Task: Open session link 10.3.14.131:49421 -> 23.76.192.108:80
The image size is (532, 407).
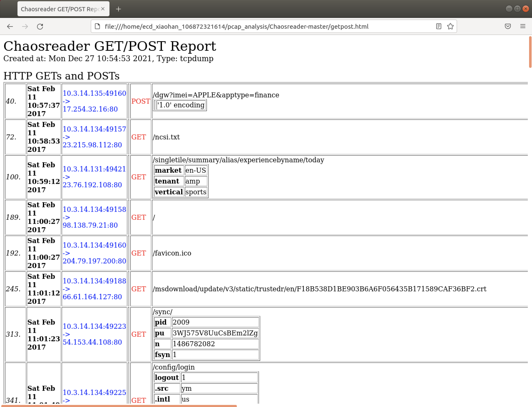Action: tap(94, 177)
